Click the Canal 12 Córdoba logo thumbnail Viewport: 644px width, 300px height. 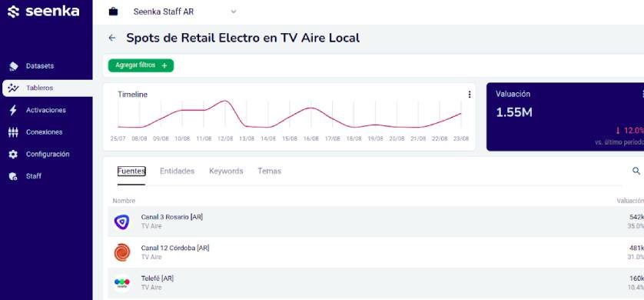[x=122, y=252]
